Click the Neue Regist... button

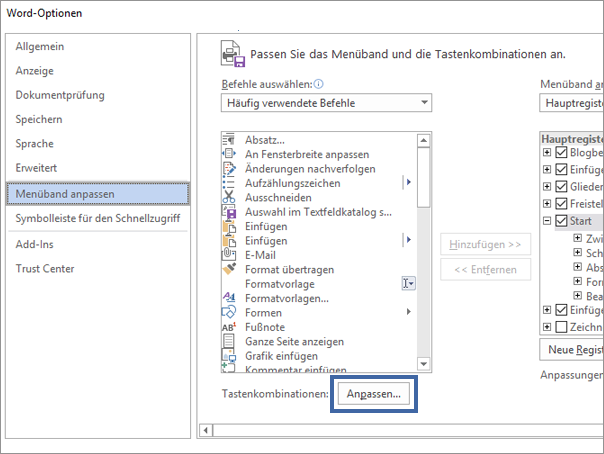(x=572, y=350)
